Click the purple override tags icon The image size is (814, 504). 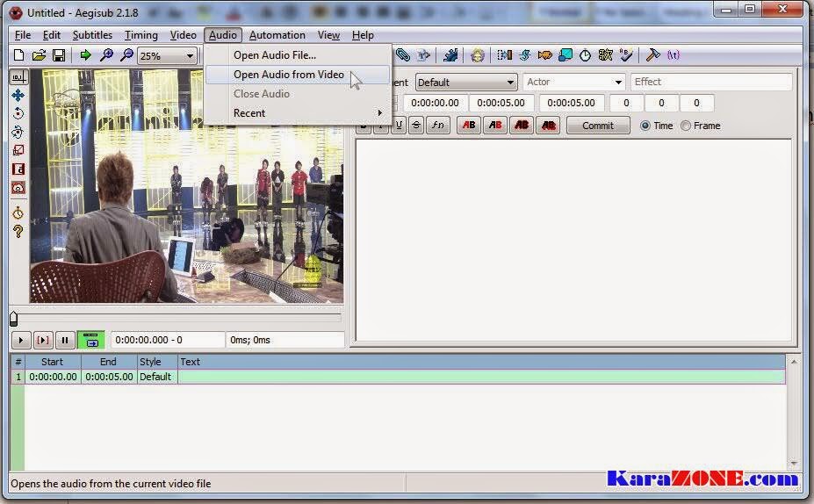tap(674, 55)
